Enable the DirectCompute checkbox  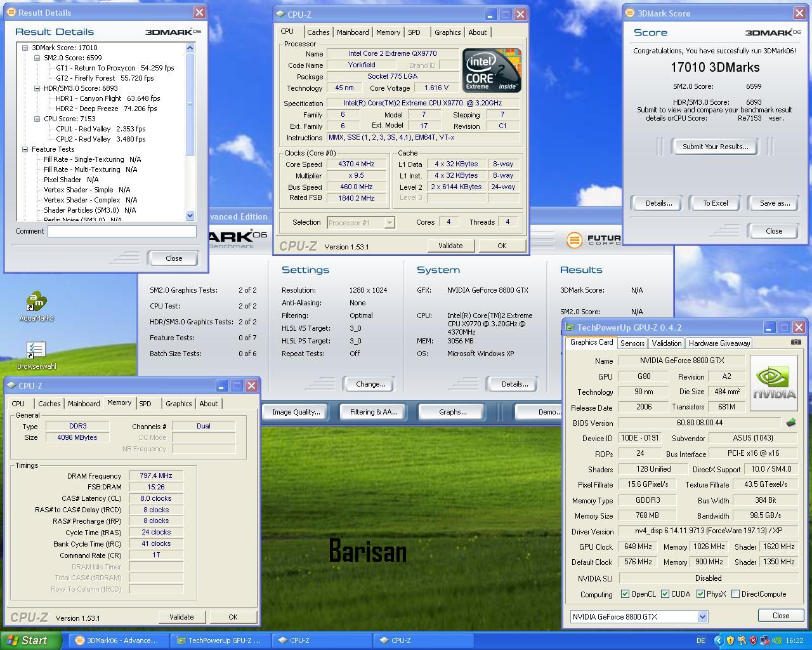[735, 594]
